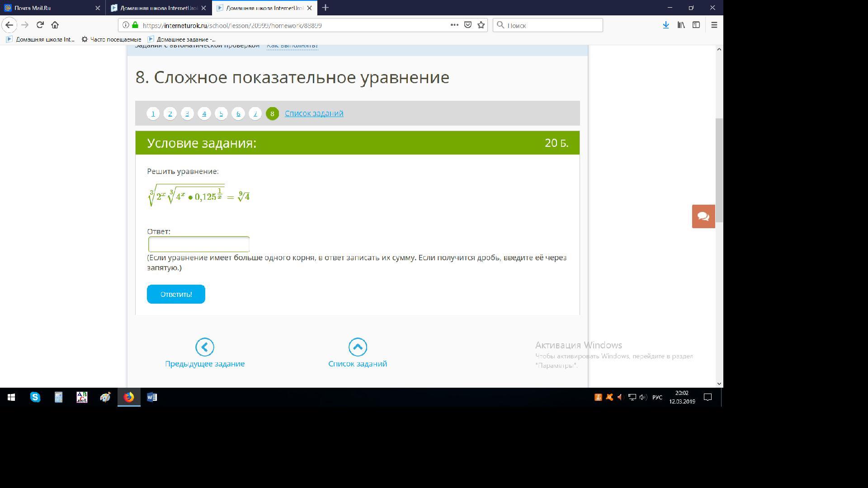The width and height of the screenshot is (868, 488).
Task: Toggle the browser sidebar view
Action: click(696, 25)
